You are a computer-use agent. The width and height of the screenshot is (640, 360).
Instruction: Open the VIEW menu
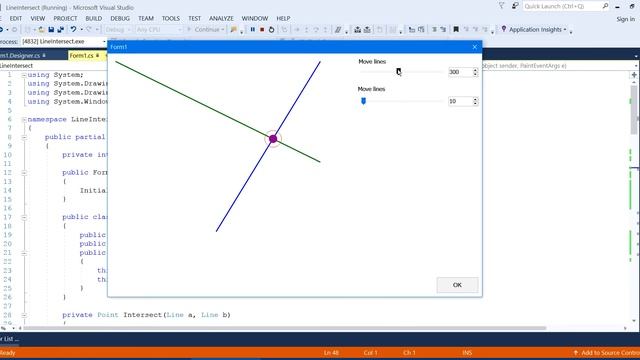pos(38,18)
